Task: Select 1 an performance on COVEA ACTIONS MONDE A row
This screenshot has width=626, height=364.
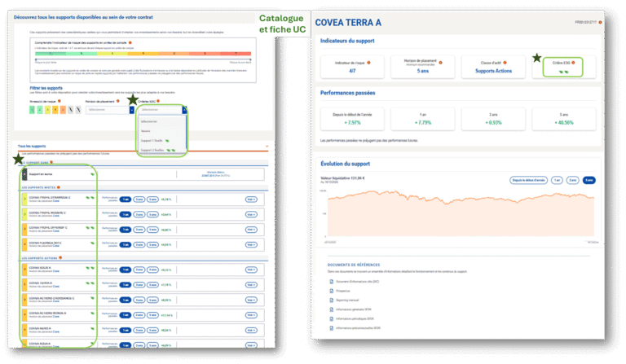Action: [126, 315]
